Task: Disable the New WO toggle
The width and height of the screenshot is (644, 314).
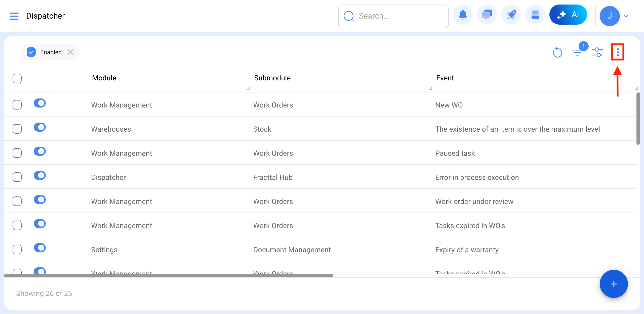Action: [x=40, y=103]
